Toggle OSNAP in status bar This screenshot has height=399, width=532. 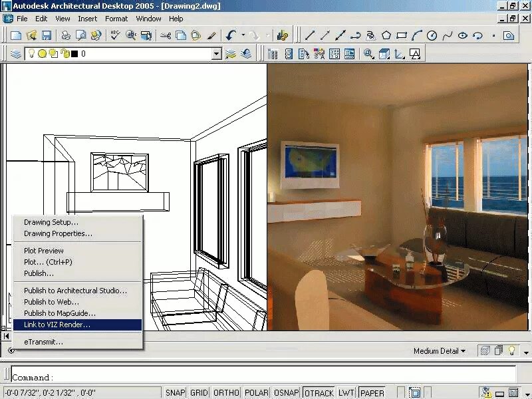[x=286, y=392]
